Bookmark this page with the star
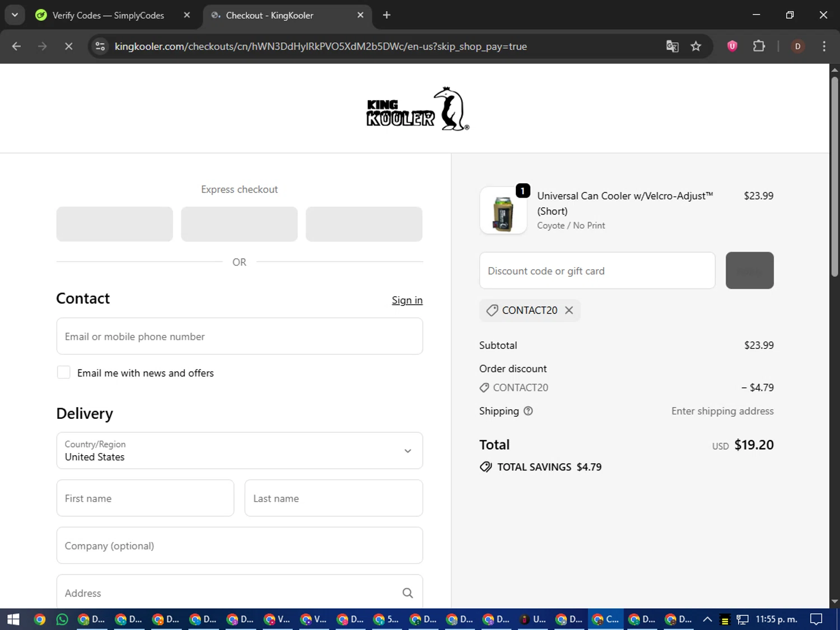This screenshot has width=840, height=630. pyautogui.click(x=696, y=46)
